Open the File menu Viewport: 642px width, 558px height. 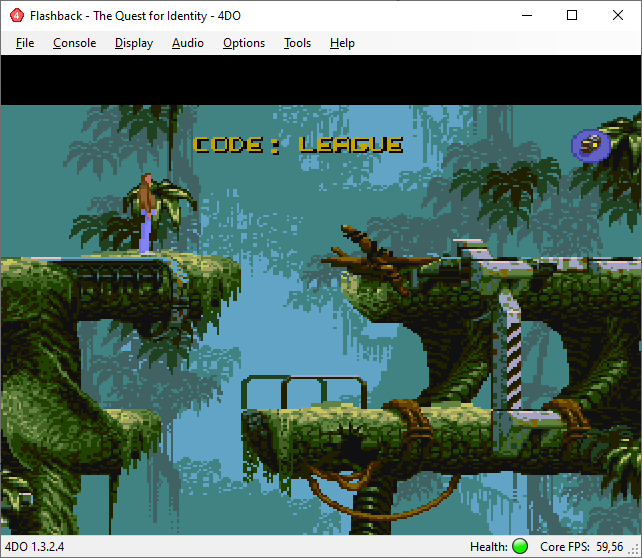pos(25,43)
